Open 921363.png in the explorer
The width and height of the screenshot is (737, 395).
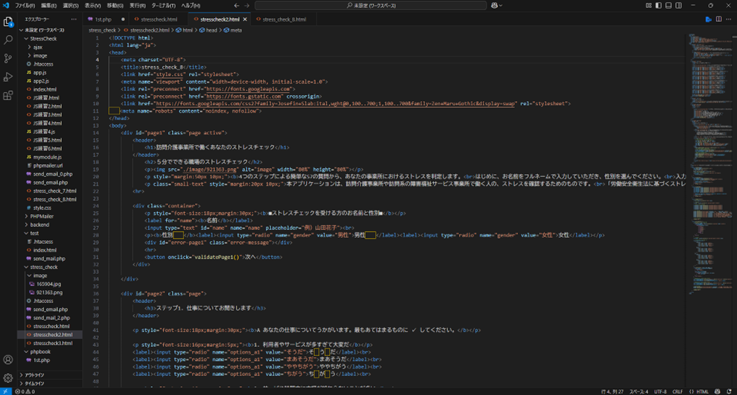tap(50, 292)
